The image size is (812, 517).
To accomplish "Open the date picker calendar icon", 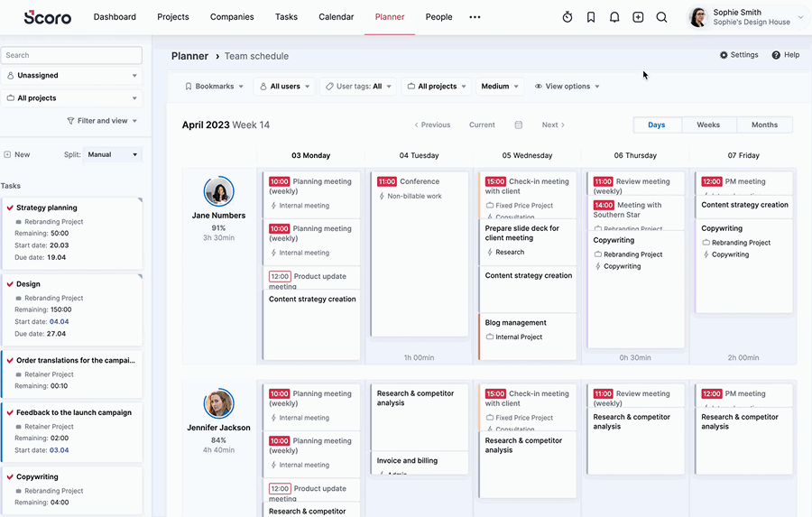I will (x=519, y=125).
